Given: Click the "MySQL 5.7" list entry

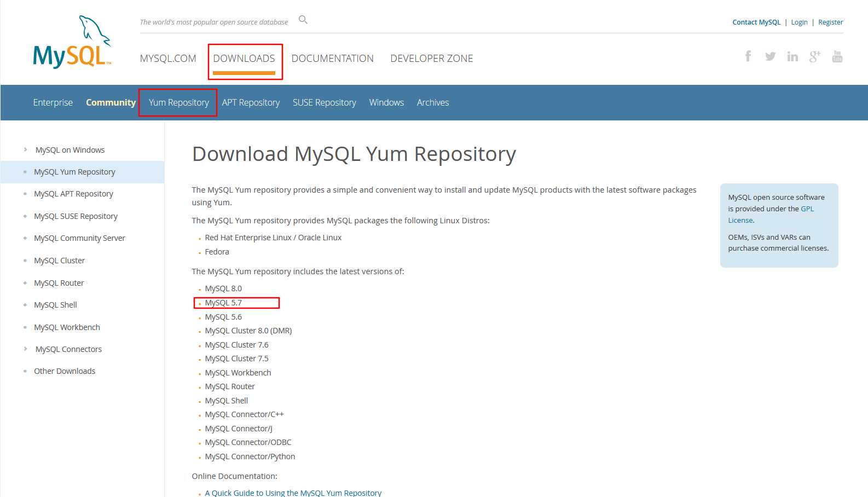Looking at the screenshot, I should pyautogui.click(x=223, y=303).
